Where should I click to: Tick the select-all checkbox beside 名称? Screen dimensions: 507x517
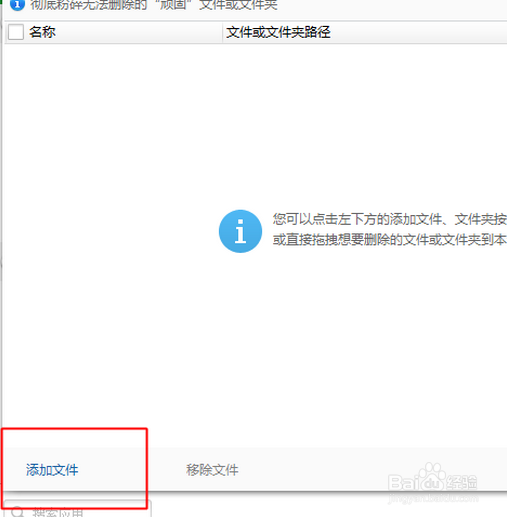click(x=16, y=32)
